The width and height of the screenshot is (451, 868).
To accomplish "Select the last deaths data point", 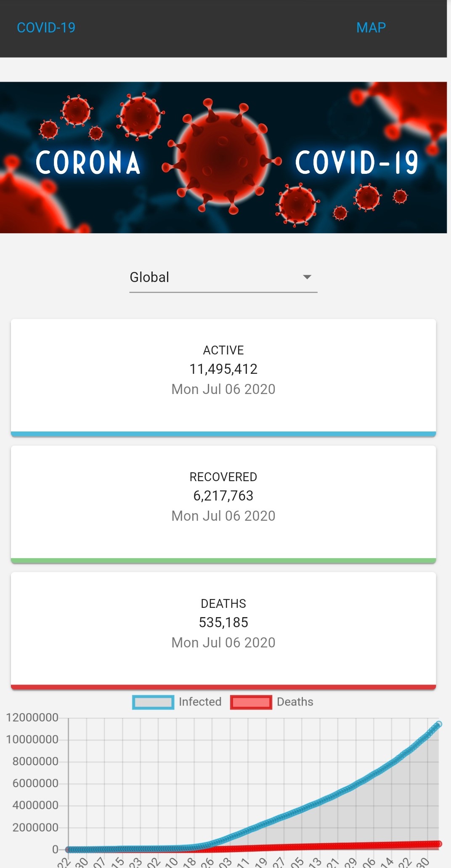I will coord(439,844).
